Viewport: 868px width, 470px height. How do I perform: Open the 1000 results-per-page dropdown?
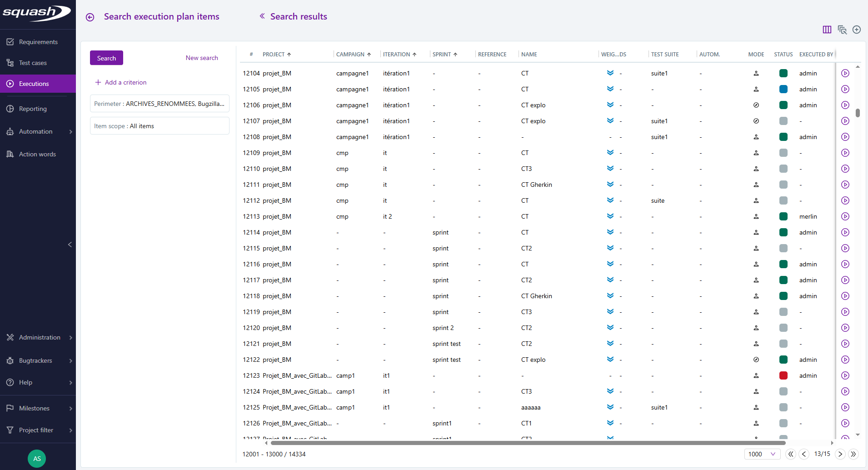click(x=762, y=454)
